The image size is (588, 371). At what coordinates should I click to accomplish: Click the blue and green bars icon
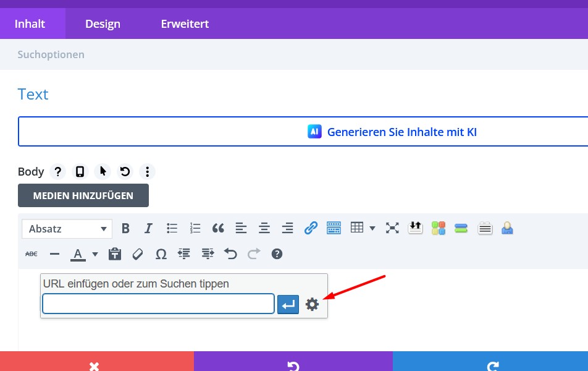point(461,228)
